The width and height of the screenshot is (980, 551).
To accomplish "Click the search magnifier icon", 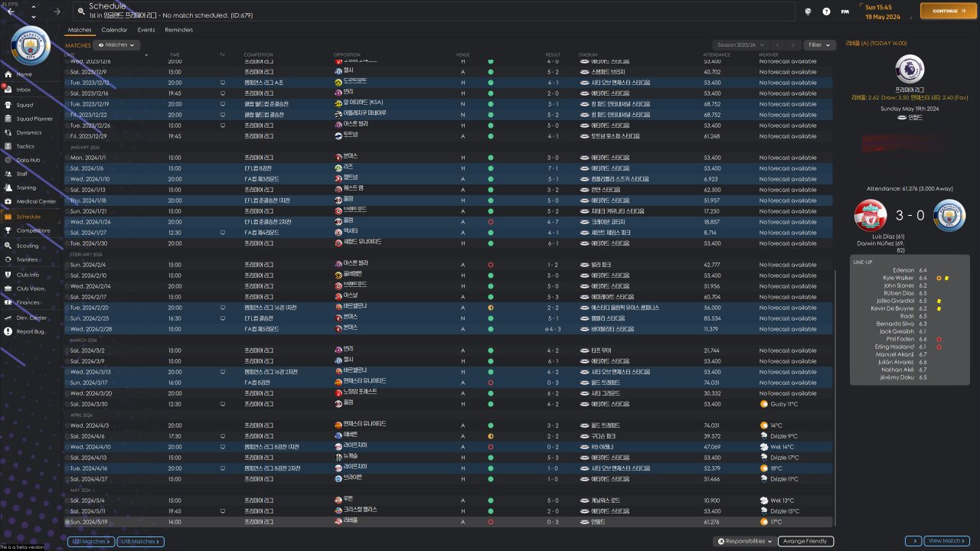I will (x=80, y=11).
